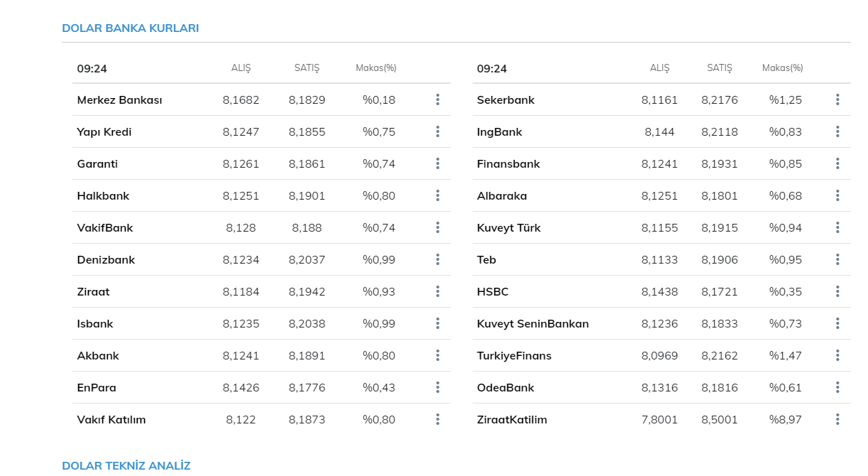Click the ALIŞ column header in left table
Image resolution: width=868 pixels, height=476 pixels.
pos(241,68)
